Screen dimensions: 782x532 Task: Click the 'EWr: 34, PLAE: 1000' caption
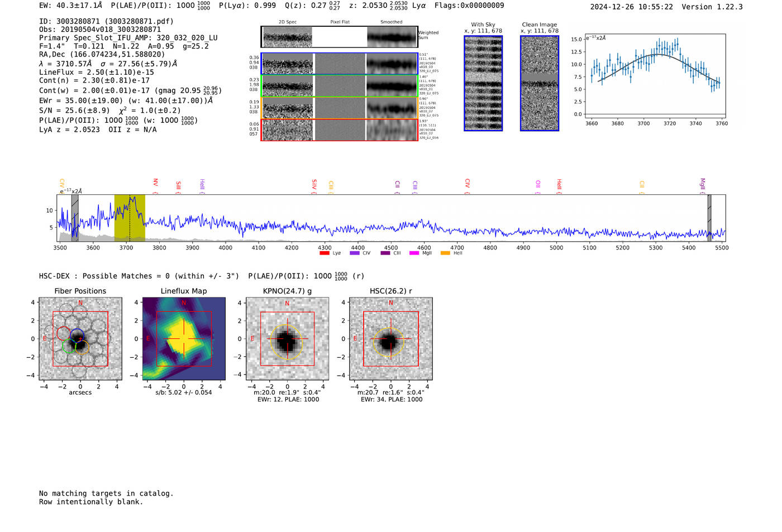(392, 400)
